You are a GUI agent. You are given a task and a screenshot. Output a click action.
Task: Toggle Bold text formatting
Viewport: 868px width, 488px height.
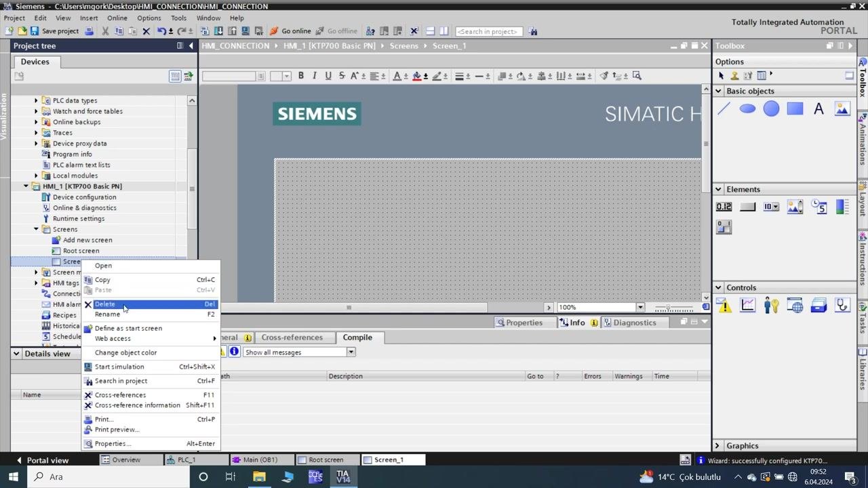(300, 76)
